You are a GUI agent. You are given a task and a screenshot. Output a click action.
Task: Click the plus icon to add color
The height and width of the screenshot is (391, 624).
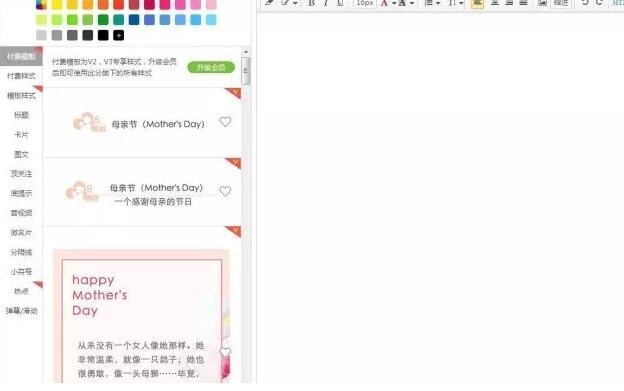coord(119,35)
